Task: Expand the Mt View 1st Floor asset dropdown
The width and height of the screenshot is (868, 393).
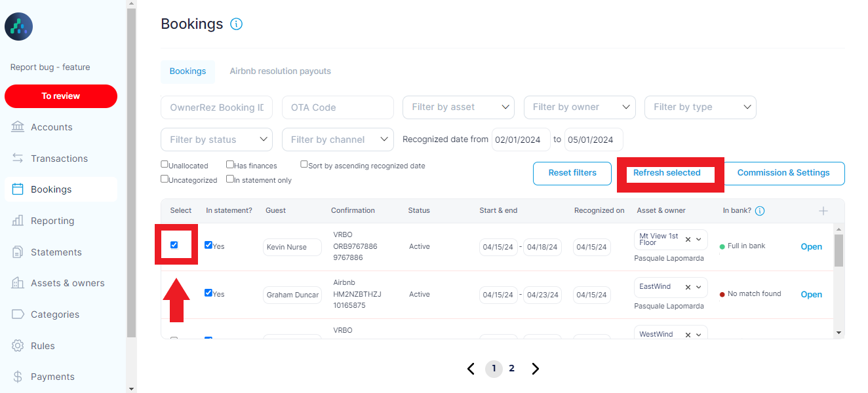Action: pos(699,240)
